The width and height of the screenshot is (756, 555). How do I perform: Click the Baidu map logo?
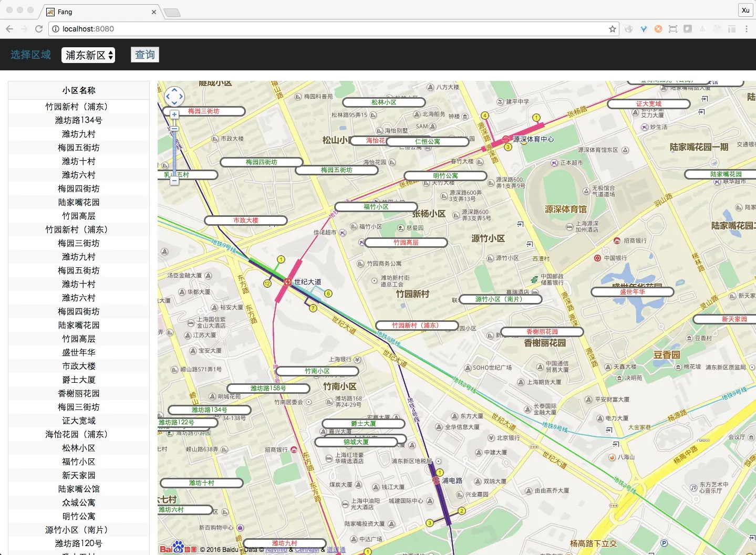pos(179,548)
